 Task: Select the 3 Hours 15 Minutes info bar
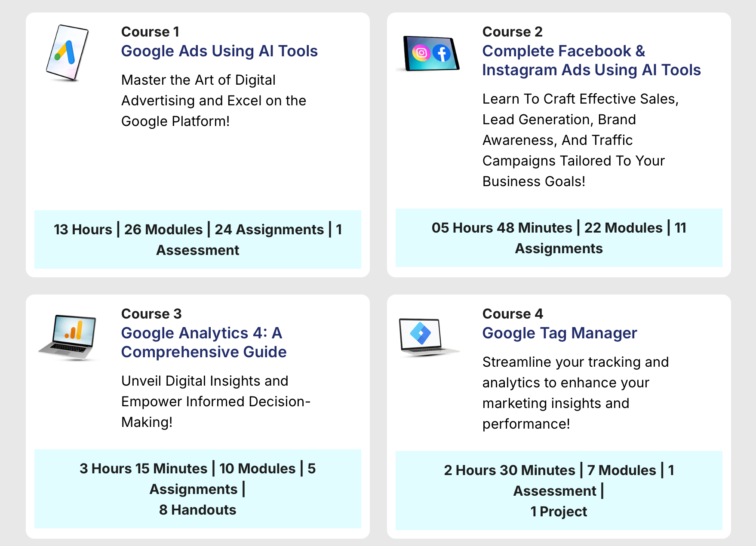198,489
